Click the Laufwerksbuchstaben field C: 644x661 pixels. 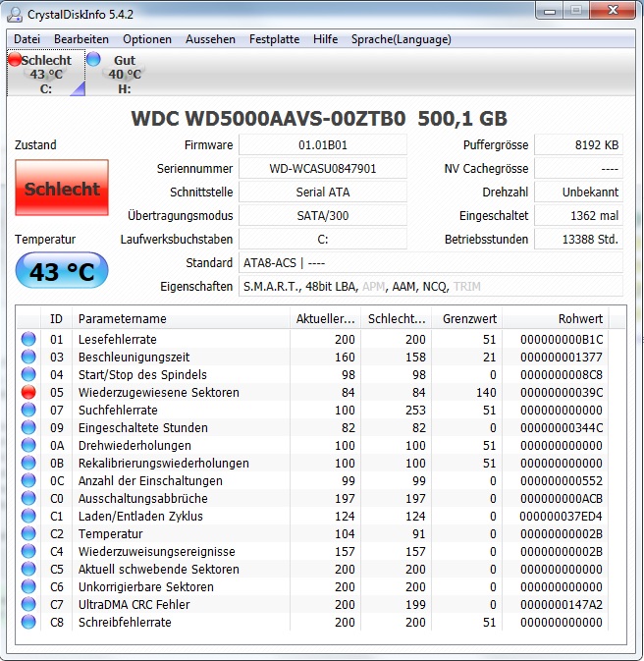point(323,240)
